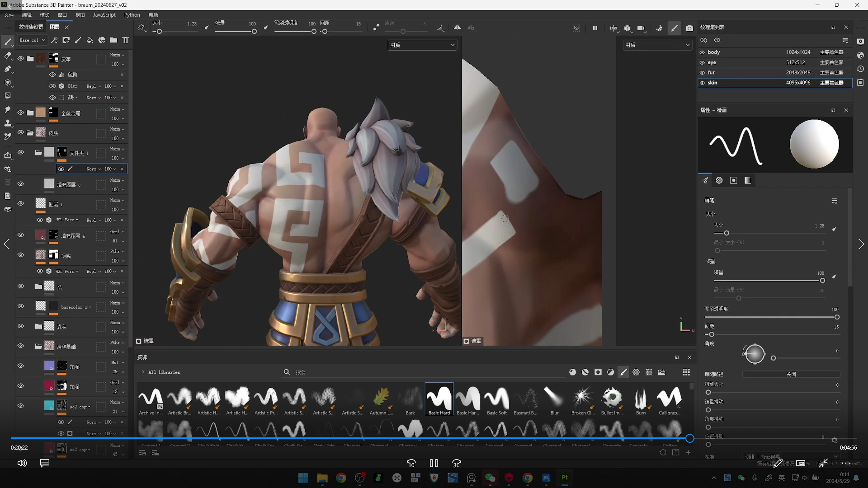
Task: Click the 关闭 follow path button
Action: (x=791, y=374)
